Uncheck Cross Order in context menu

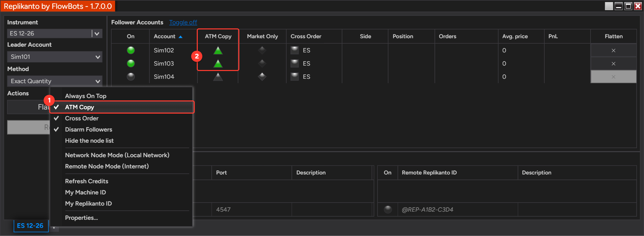coord(121,118)
